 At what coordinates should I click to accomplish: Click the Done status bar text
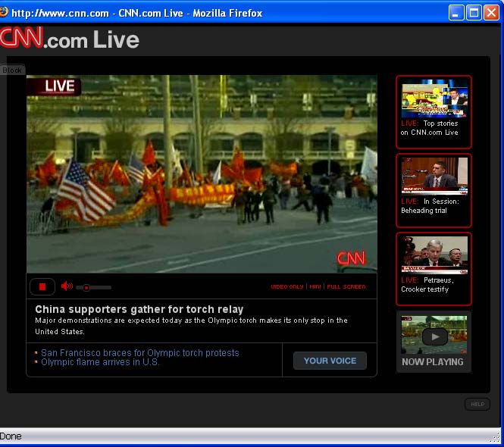tap(11, 436)
